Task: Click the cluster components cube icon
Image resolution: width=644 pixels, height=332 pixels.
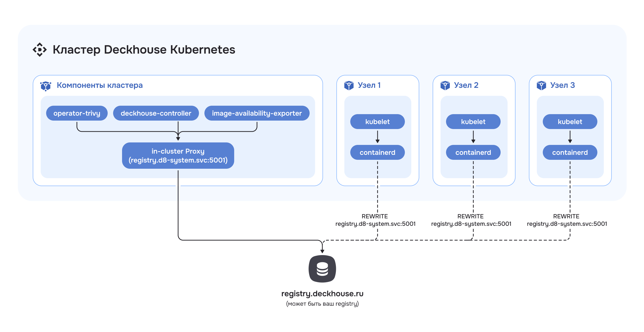Action: 46,86
